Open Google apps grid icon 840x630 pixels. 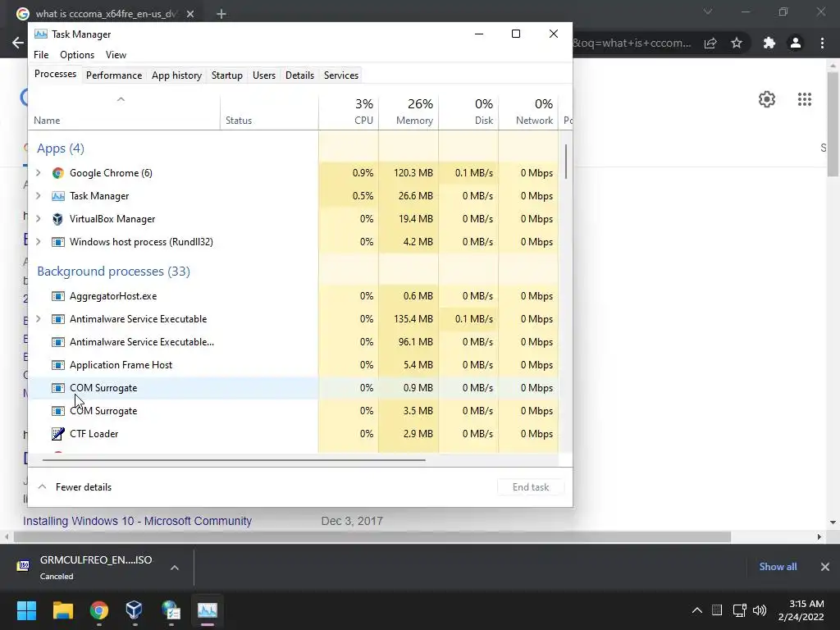(805, 99)
